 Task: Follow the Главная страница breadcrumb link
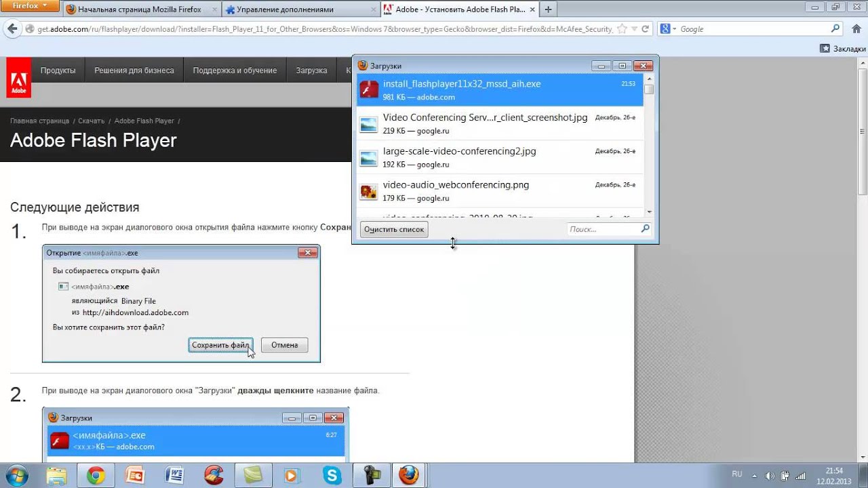pyautogui.click(x=39, y=121)
